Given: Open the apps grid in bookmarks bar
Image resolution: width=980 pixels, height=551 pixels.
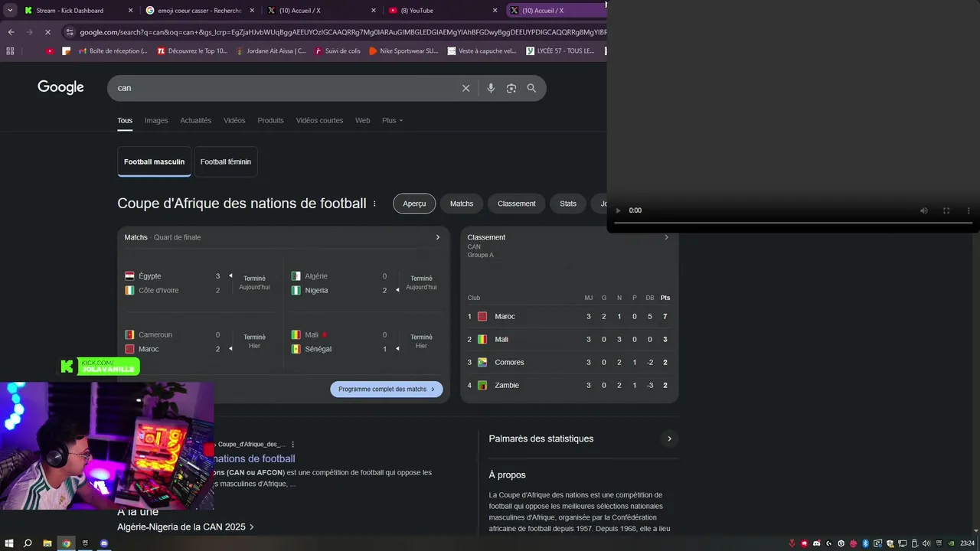Looking at the screenshot, I should click(10, 51).
